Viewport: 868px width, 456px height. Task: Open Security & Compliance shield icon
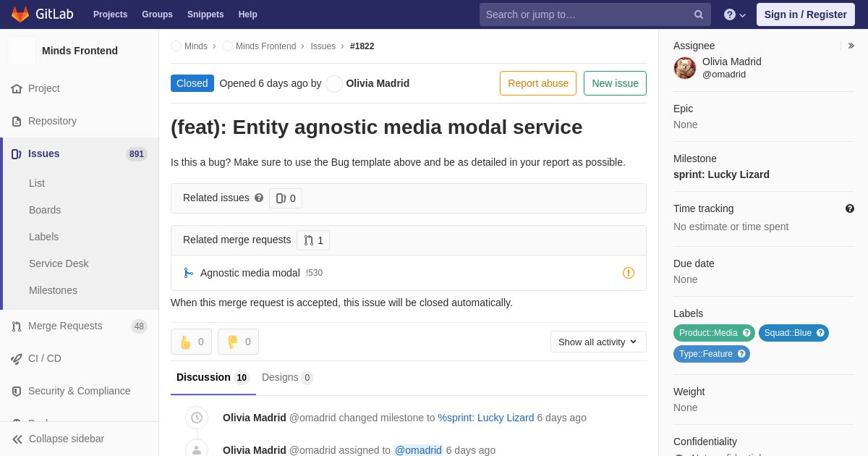pyautogui.click(x=17, y=391)
